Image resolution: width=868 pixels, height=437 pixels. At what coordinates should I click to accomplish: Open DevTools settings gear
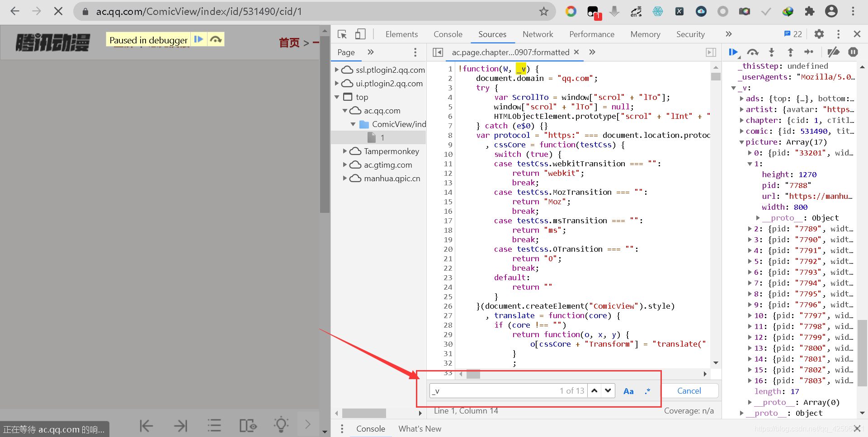point(819,34)
